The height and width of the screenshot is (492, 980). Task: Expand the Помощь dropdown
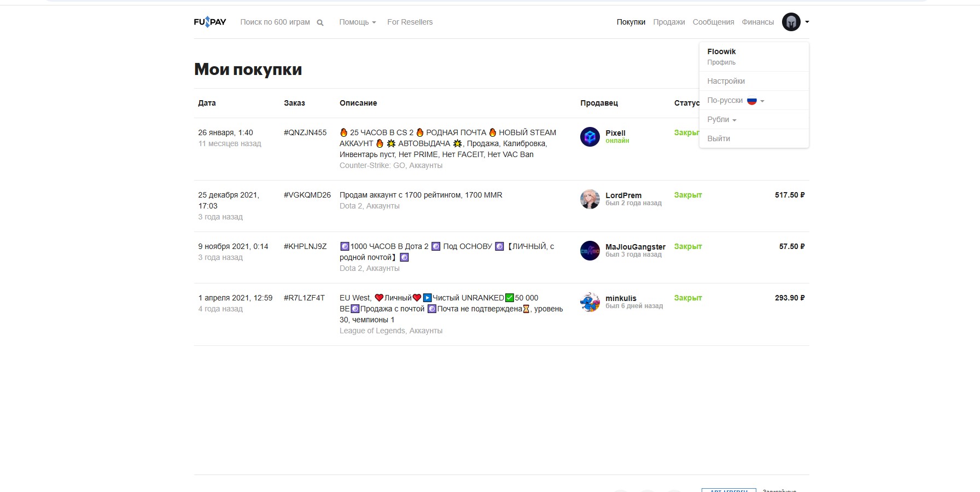tap(357, 22)
